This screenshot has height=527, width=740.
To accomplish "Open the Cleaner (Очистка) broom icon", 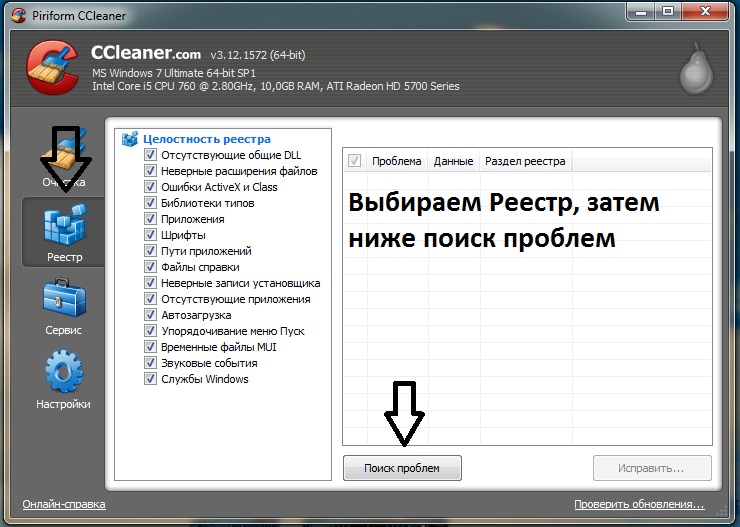I will (64, 152).
